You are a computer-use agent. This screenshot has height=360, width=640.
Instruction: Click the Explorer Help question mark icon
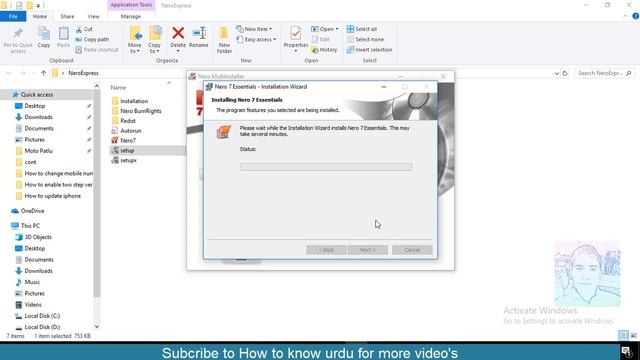636,16
